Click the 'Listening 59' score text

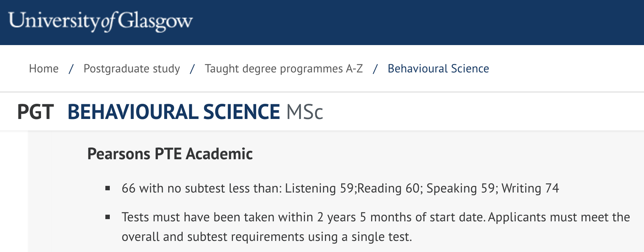319,188
